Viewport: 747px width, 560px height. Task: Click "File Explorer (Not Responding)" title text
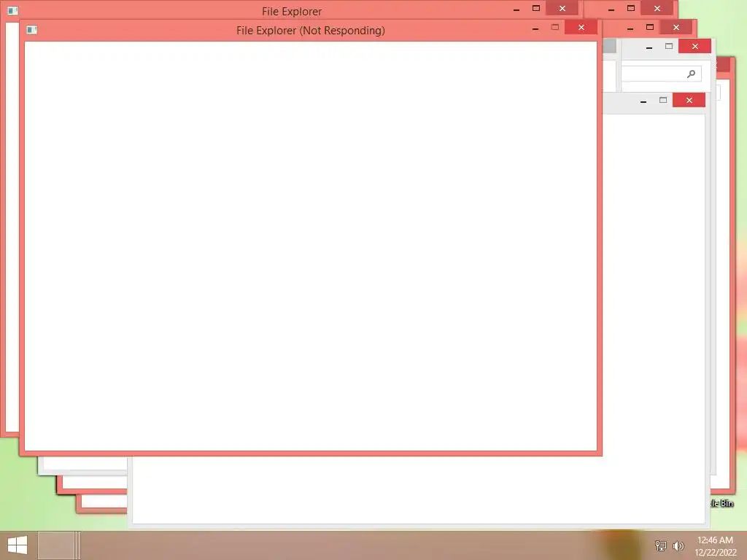[311, 31]
